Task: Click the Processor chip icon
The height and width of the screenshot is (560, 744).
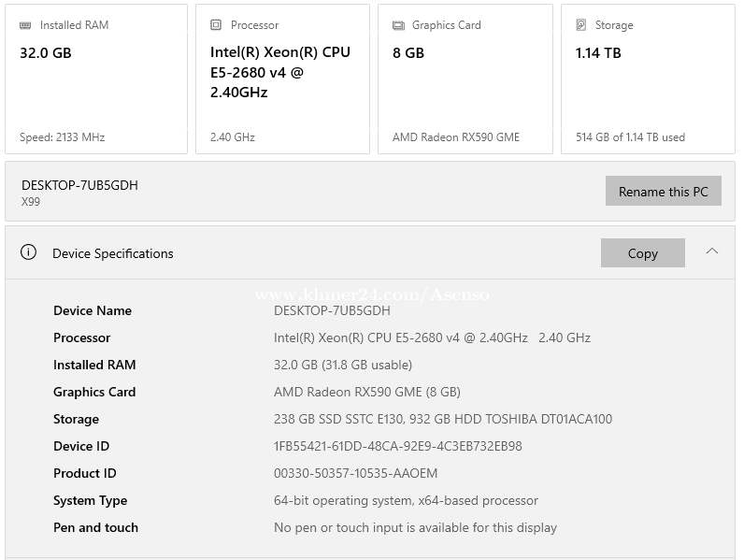Action: point(216,25)
